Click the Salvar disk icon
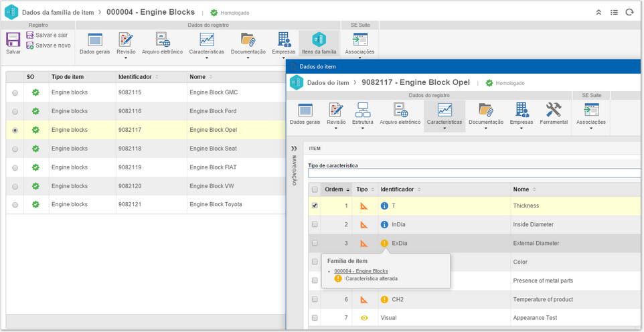 [13, 40]
